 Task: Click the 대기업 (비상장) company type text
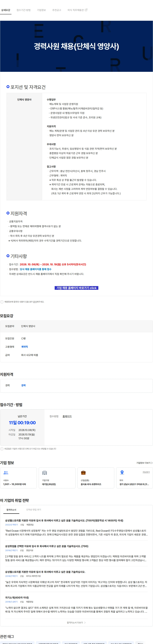[49, 484]
